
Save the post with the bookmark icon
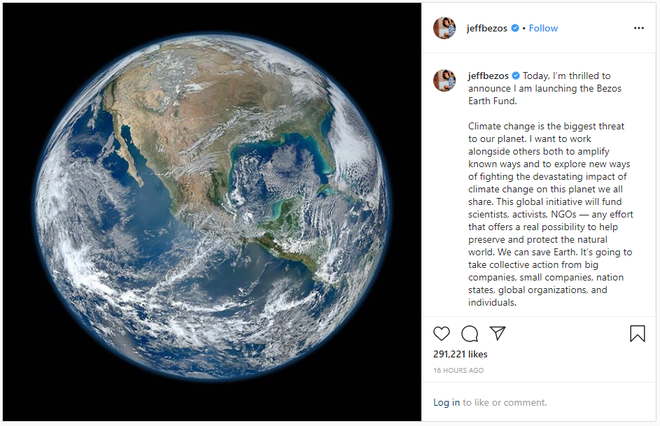pyautogui.click(x=637, y=333)
